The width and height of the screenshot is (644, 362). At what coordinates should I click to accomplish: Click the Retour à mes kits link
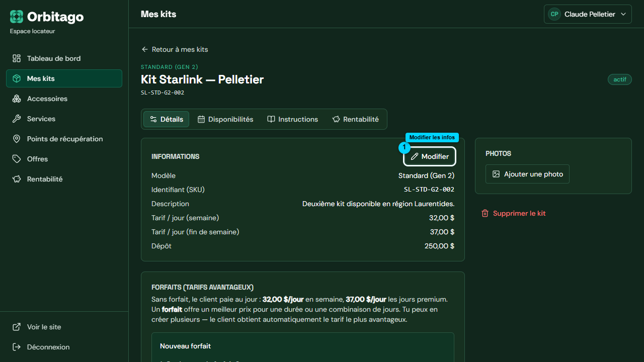tap(175, 49)
